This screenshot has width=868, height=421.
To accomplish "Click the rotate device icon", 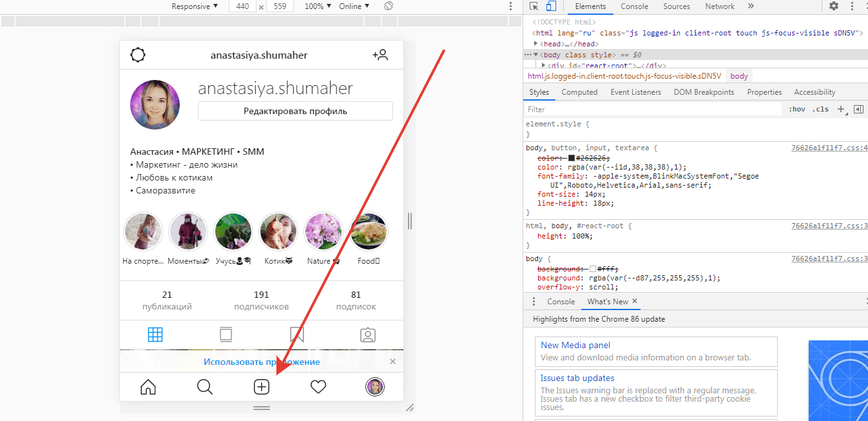I will [389, 6].
